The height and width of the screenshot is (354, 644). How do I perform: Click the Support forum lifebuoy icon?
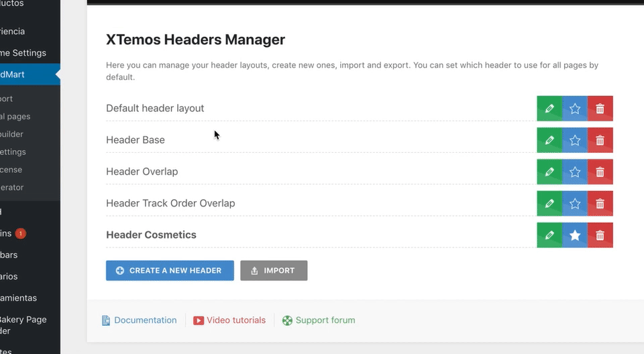(288, 320)
